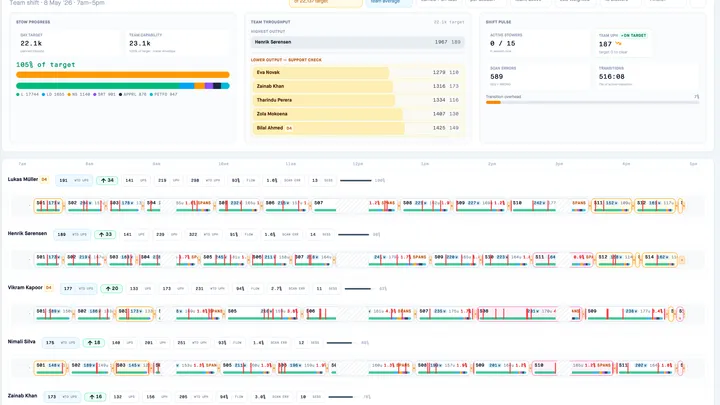Toggle the blue team average chip
The image size is (720, 405).
388,2
